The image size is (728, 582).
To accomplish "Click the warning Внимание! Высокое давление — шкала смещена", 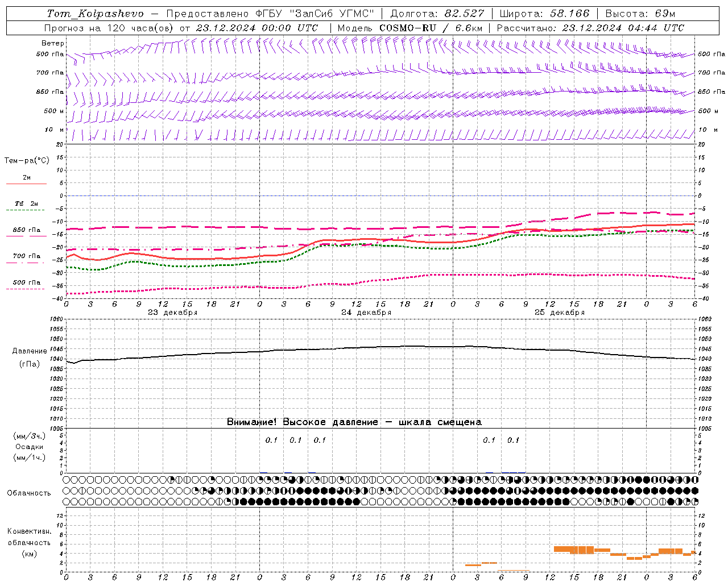I will (x=354, y=422).
